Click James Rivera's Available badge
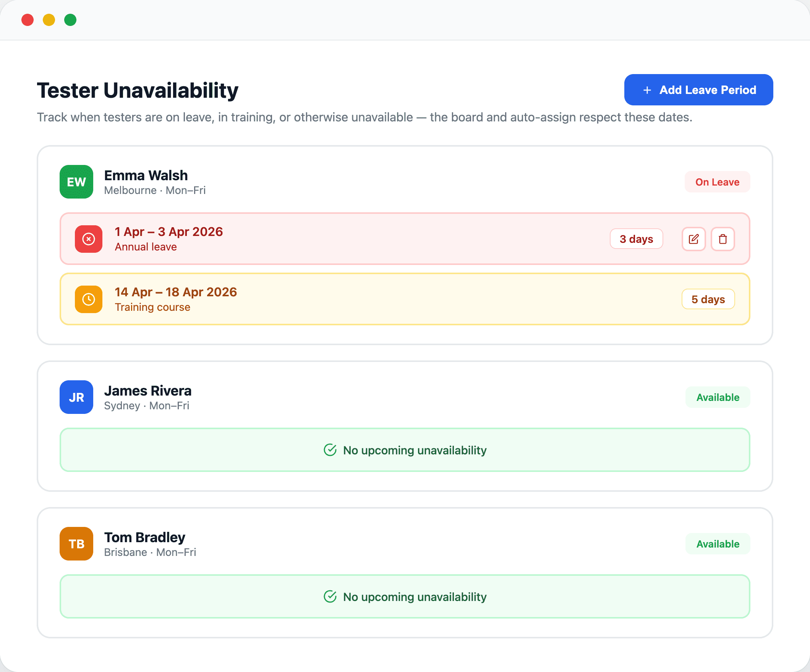The height and width of the screenshot is (672, 810). [x=718, y=397]
